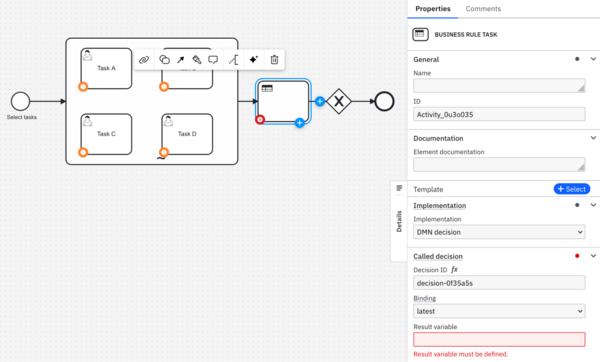Viewport: 600px width, 362px height.
Task: Click the red error marker on the business rule task
Action: [260, 120]
